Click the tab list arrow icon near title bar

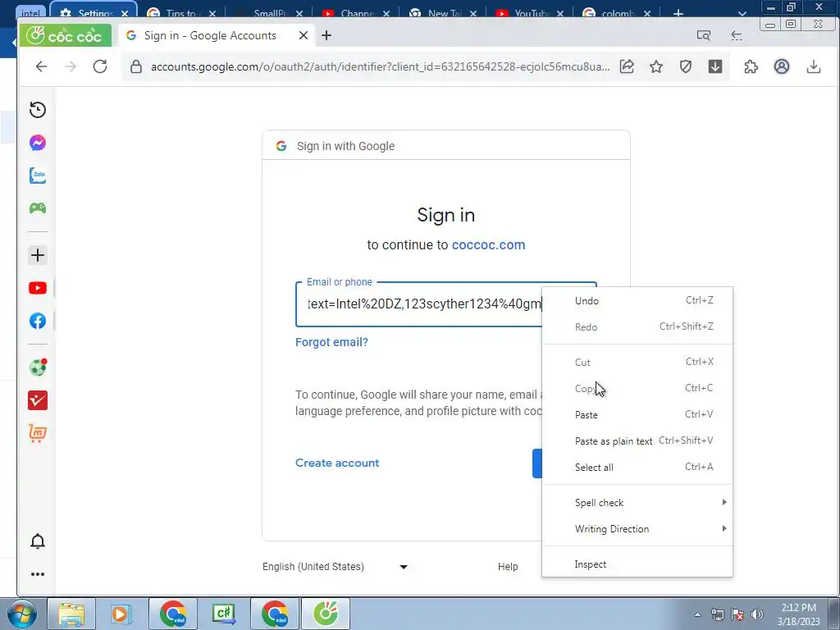737,35
